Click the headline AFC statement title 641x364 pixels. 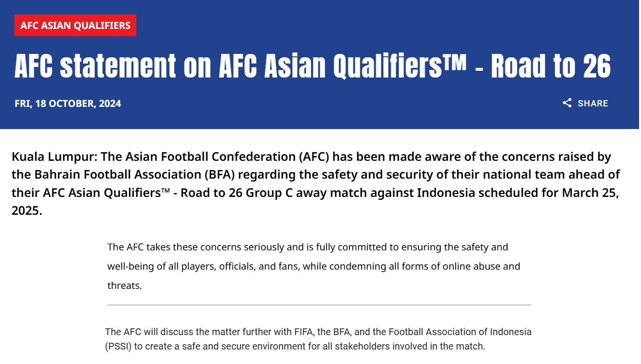coord(313,66)
